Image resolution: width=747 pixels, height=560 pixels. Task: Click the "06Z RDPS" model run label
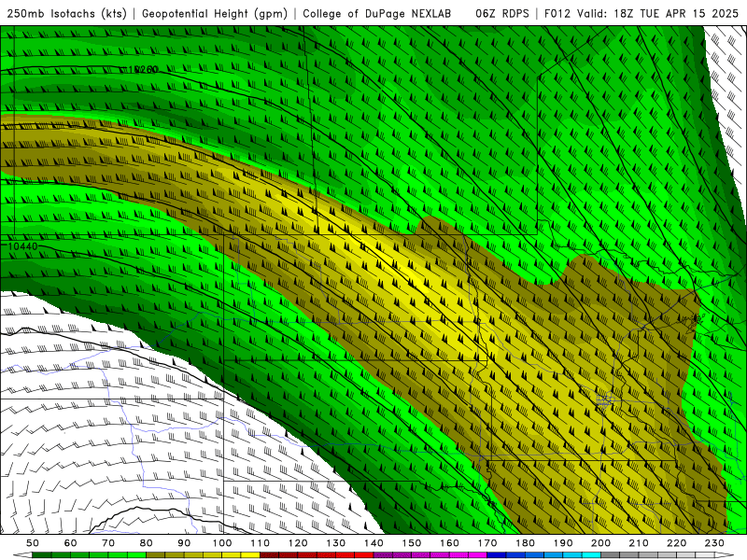(502, 14)
